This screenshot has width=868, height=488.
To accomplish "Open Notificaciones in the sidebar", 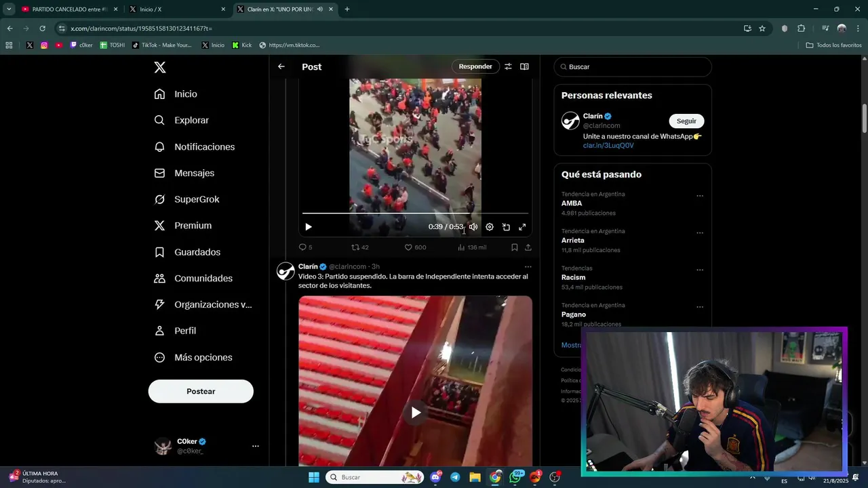I will pyautogui.click(x=194, y=146).
